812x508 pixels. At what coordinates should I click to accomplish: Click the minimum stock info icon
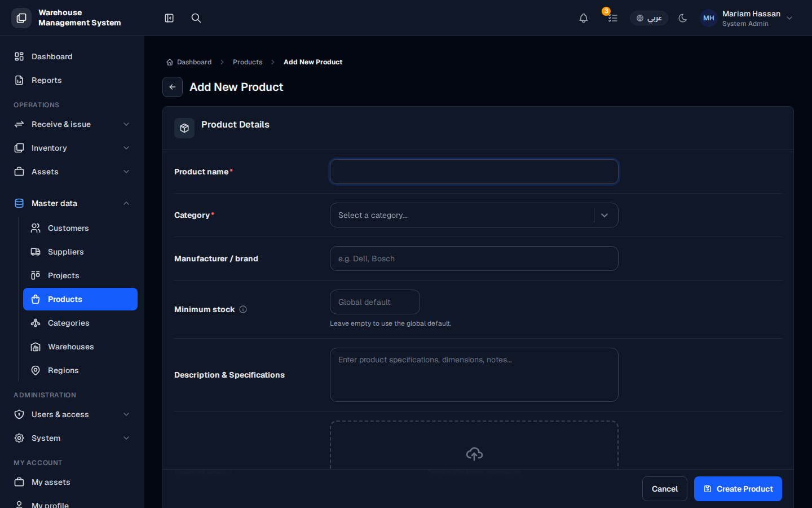(x=243, y=309)
